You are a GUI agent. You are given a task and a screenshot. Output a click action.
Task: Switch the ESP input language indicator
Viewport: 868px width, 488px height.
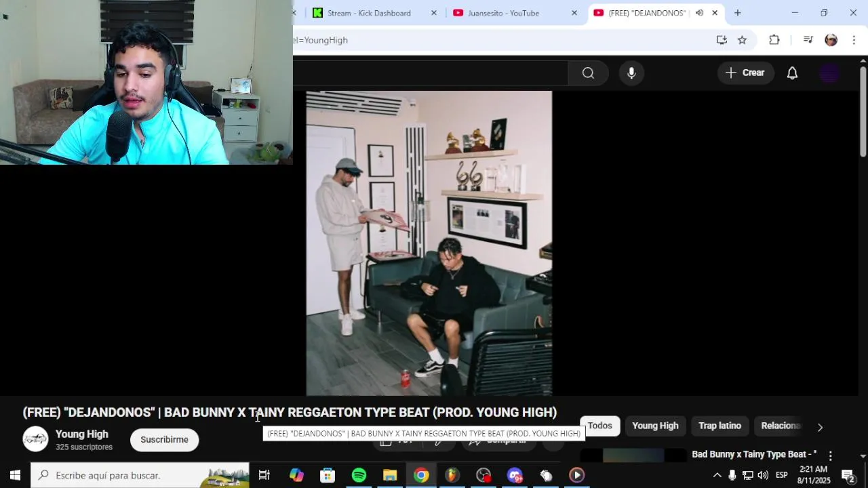[x=782, y=475]
